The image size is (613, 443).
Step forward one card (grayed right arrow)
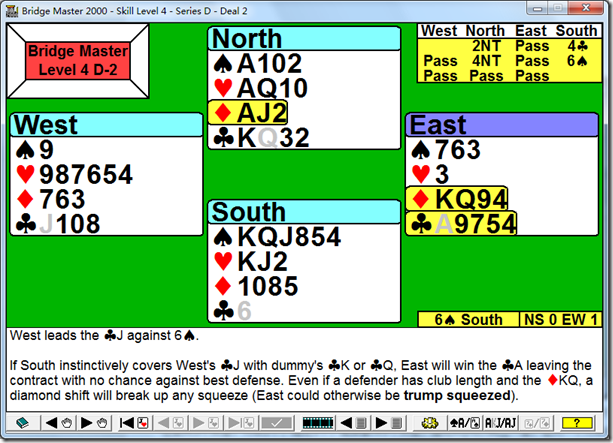click(206, 423)
